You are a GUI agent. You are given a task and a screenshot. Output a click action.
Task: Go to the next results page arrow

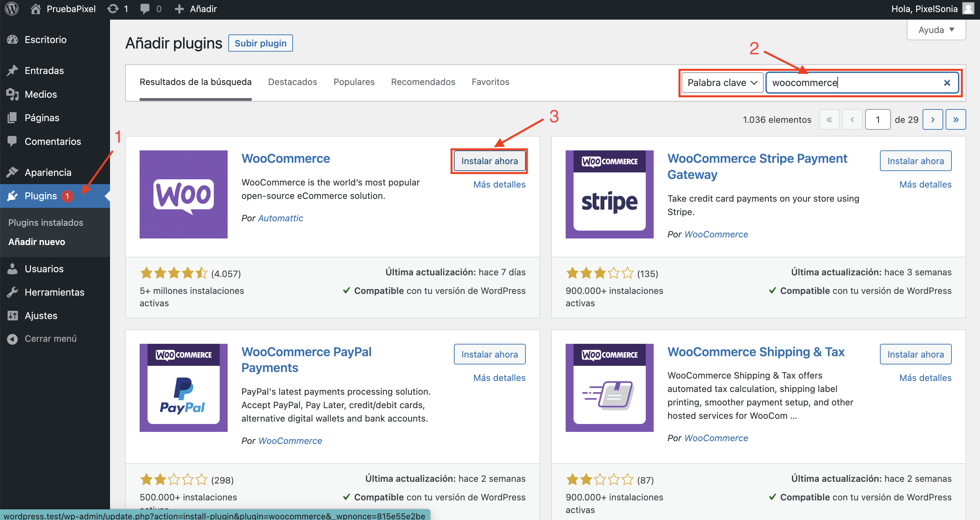point(933,119)
